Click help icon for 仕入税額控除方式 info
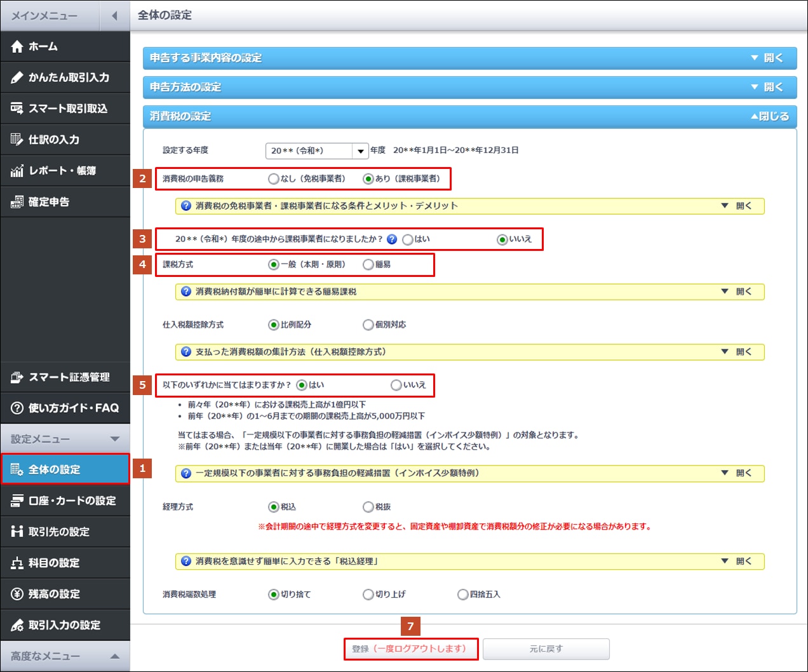The image size is (808, 672). coord(186,352)
